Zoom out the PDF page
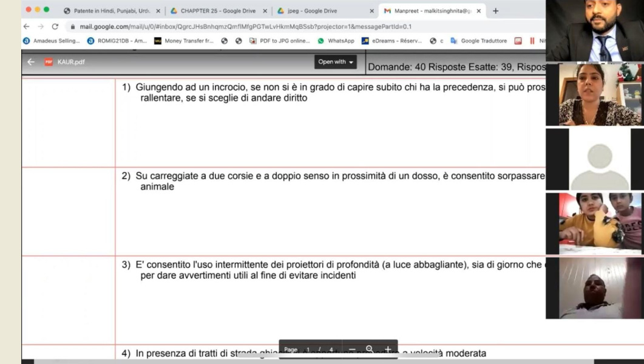Screen dimensions: 644x364 click(352, 349)
